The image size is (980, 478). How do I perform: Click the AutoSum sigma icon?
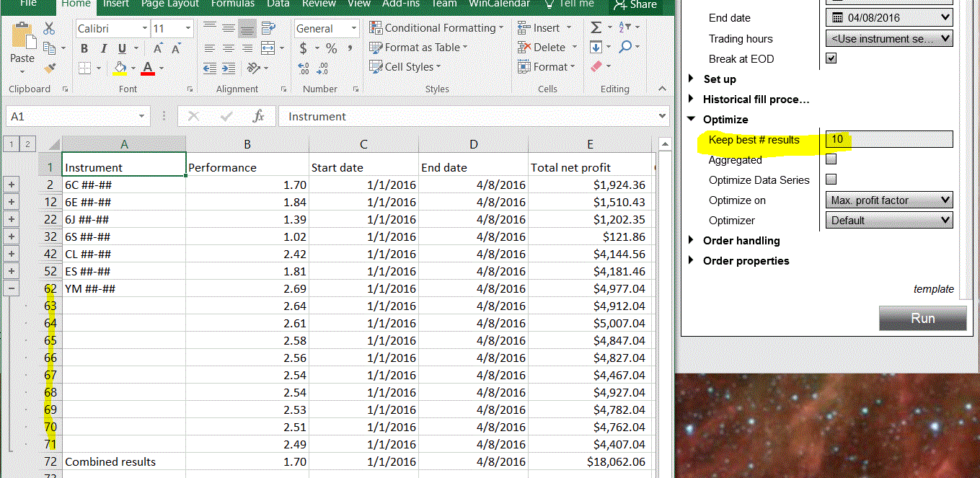tap(596, 27)
